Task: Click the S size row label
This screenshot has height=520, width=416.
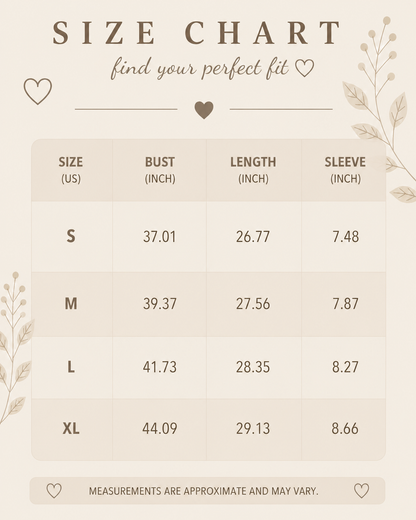Action: [71, 236]
